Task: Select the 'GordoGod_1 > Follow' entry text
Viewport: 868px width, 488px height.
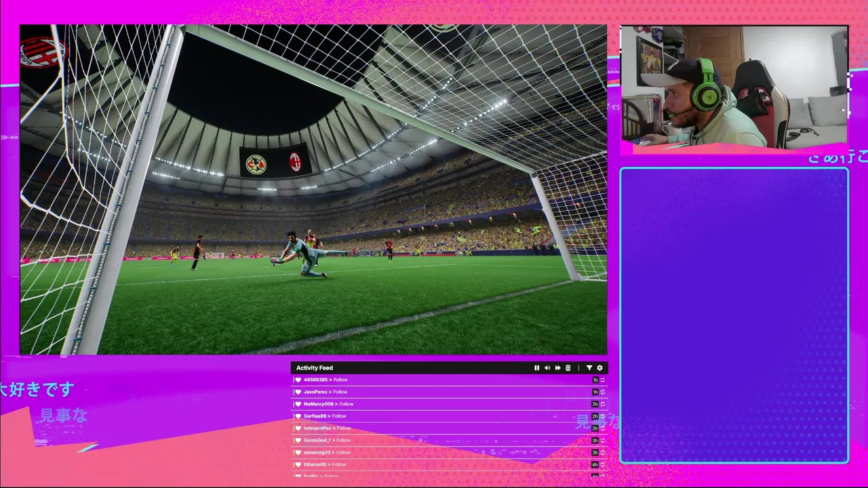Action: 327,441
